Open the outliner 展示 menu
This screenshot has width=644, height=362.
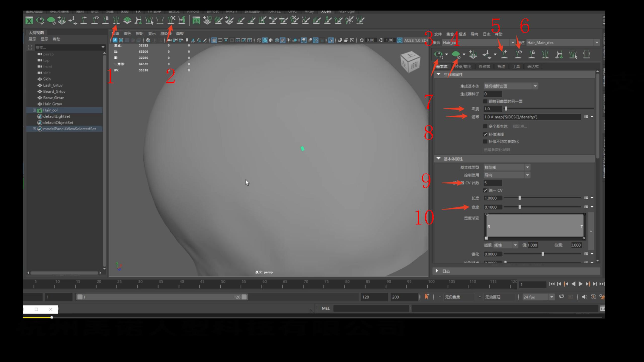tap(32, 39)
